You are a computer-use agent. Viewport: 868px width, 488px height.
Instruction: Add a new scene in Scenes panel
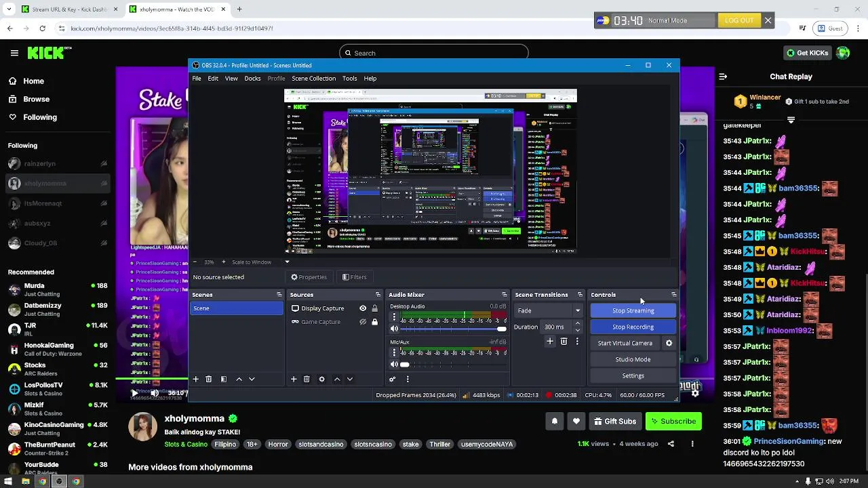pyautogui.click(x=195, y=380)
